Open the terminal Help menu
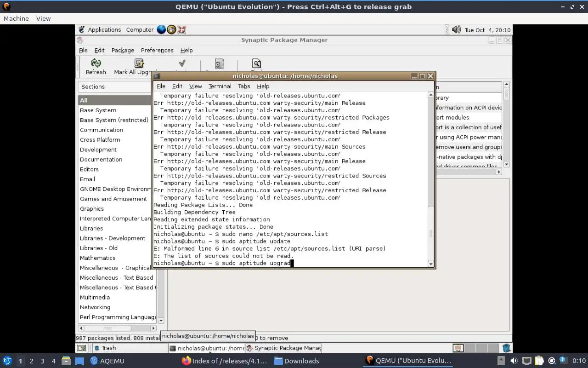 click(263, 86)
